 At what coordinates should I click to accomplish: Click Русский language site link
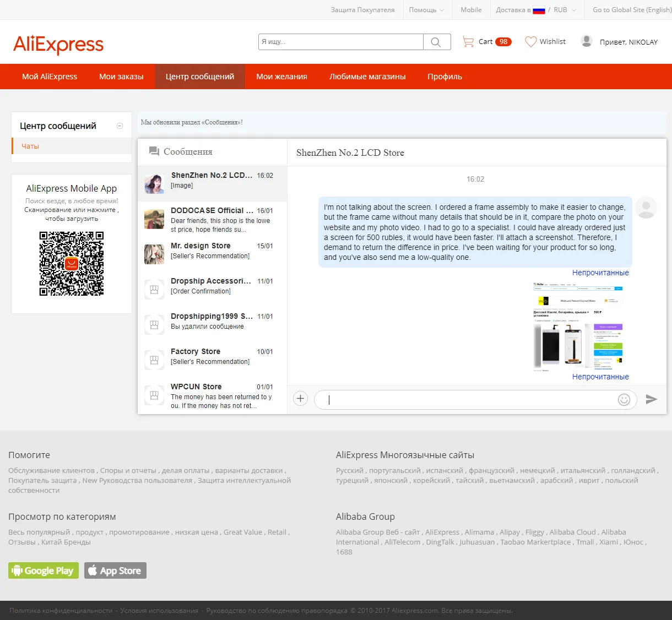pos(350,470)
